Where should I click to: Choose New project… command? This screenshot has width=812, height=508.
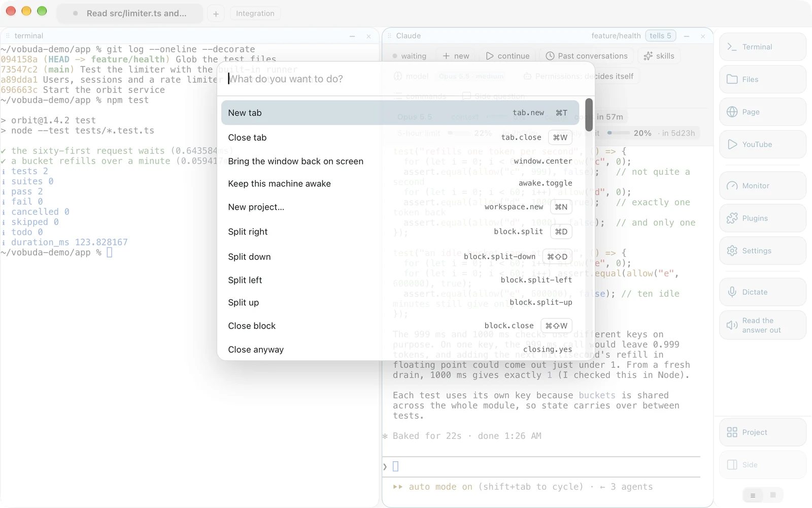point(400,207)
